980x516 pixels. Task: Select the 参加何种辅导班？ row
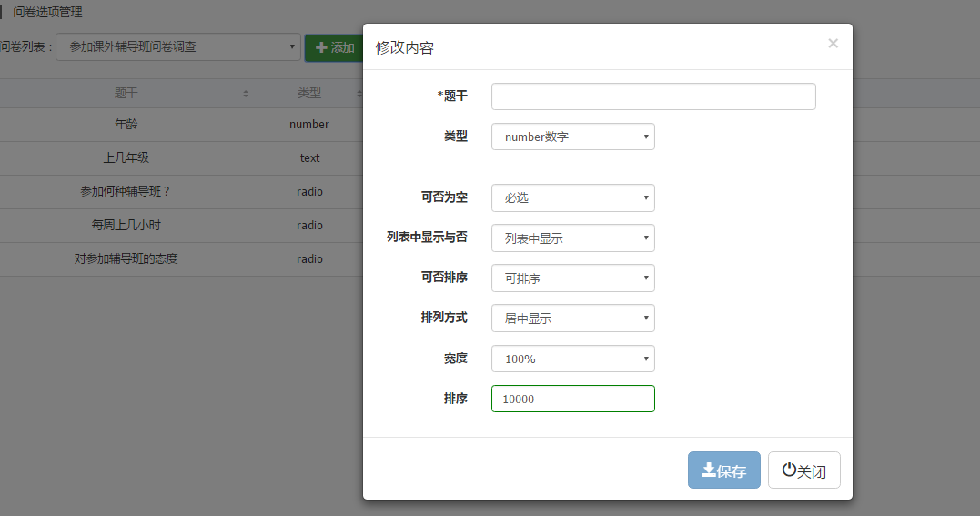[126, 191]
